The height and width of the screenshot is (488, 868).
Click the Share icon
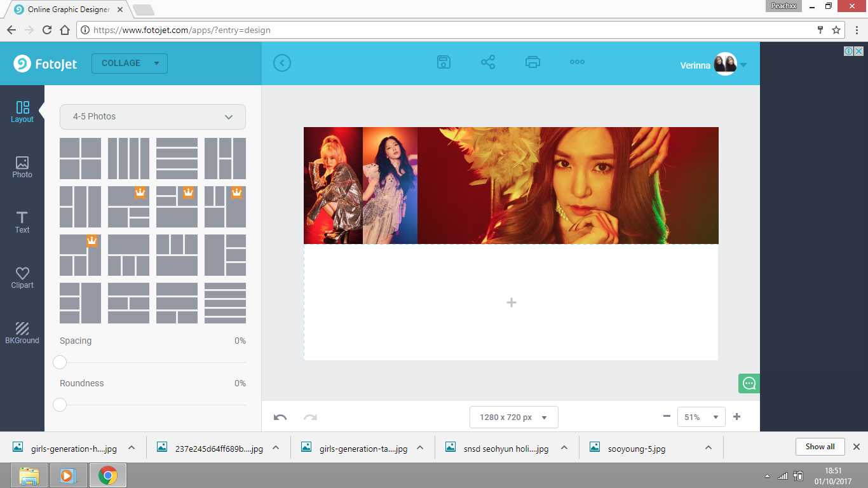[488, 62]
